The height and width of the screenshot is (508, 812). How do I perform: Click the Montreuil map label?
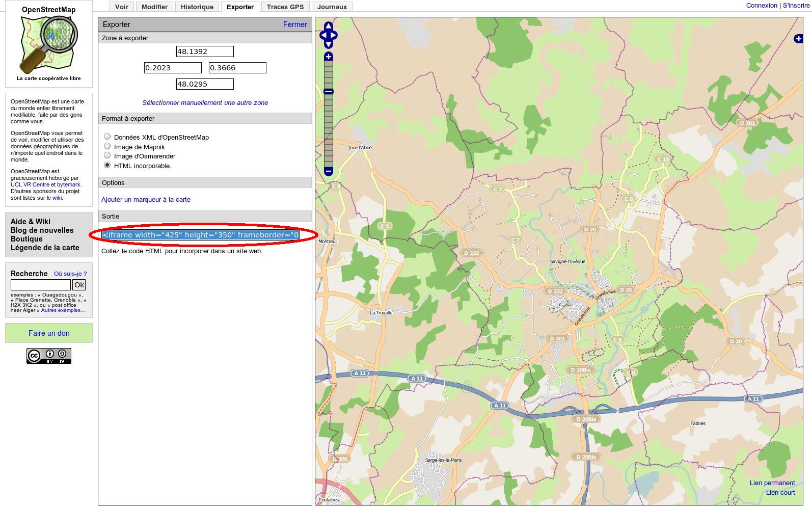click(328, 242)
